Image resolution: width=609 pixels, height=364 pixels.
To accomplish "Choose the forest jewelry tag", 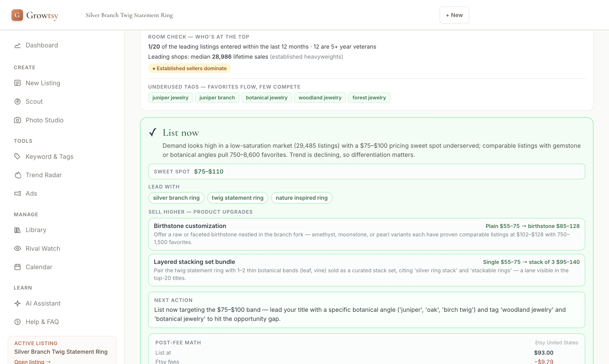I will [x=369, y=98].
